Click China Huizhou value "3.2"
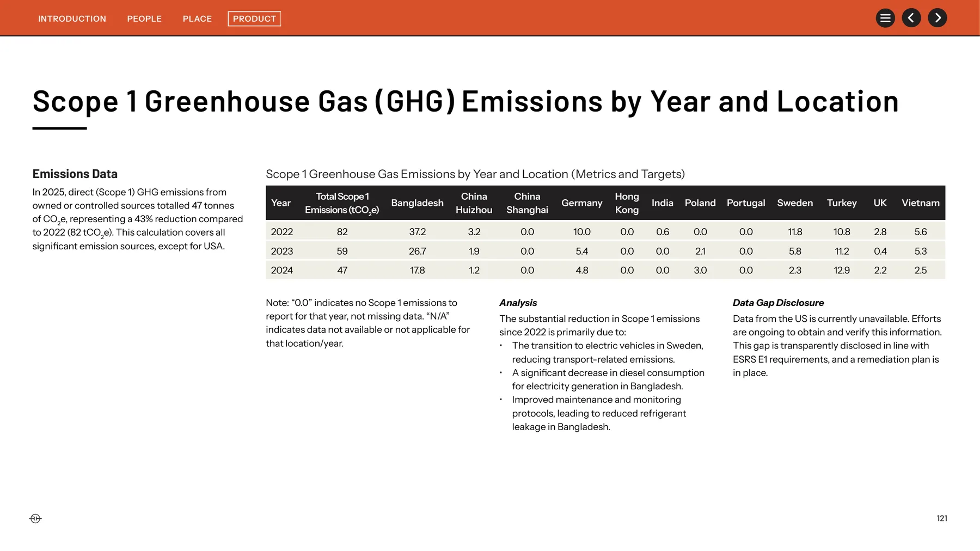The width and height of the screenshot is (980, 551). (474, 232)
